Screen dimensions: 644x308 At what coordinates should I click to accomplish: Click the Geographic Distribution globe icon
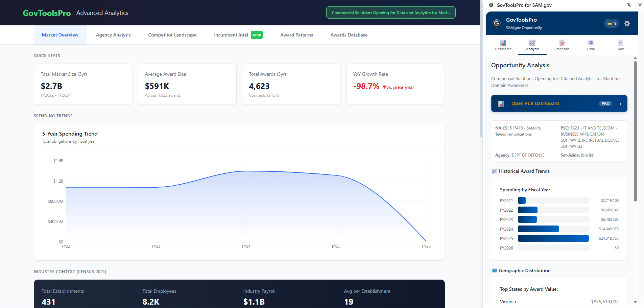494,270
